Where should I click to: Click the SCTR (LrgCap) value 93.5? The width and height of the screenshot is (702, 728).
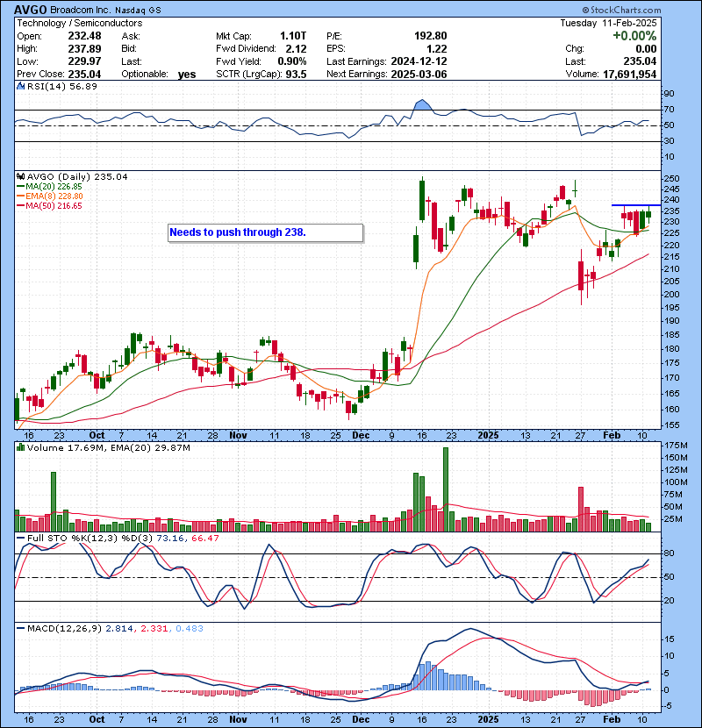[296, 75]
